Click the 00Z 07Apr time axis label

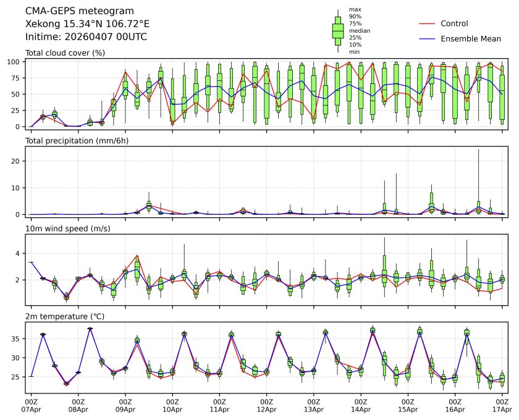32,405
